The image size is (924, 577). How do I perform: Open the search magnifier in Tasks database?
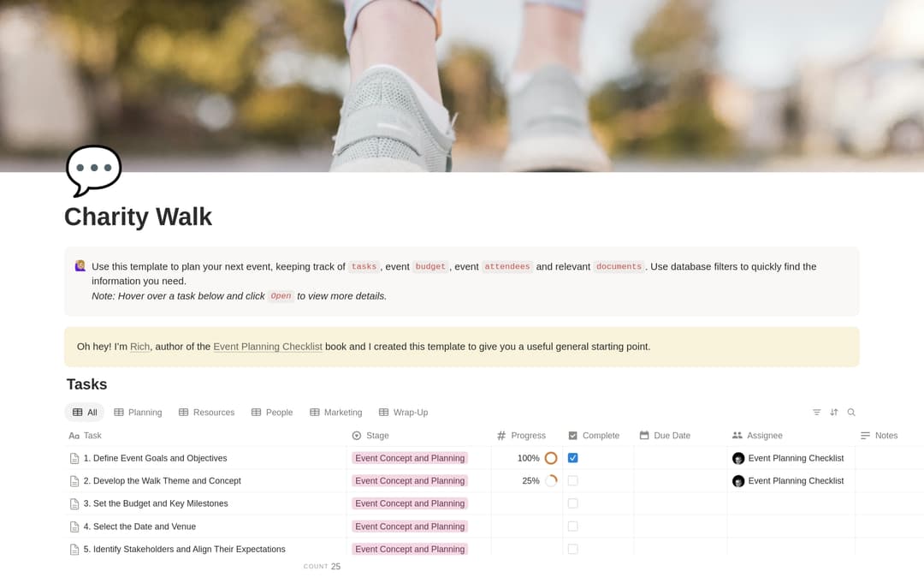point(851,413)
